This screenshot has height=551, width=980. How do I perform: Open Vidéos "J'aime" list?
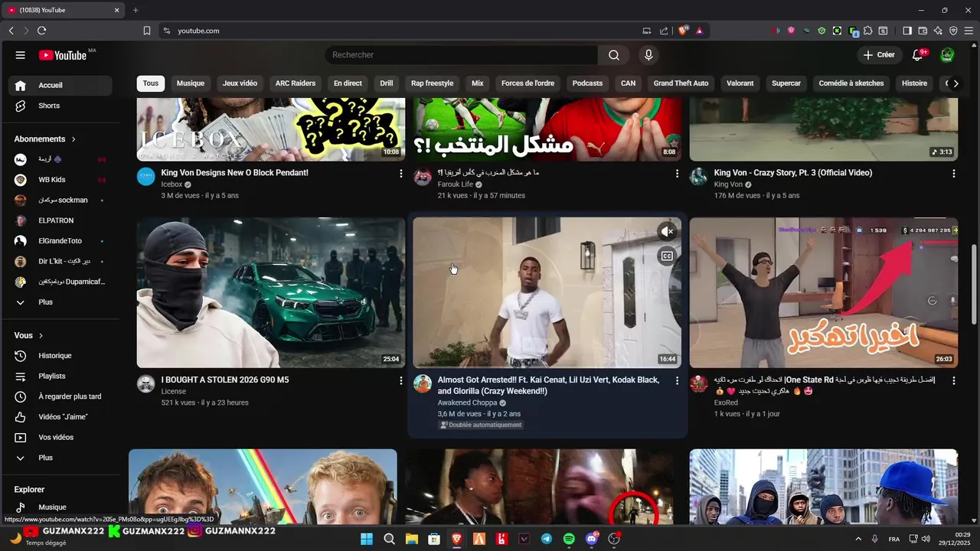(x=60, y=417)
